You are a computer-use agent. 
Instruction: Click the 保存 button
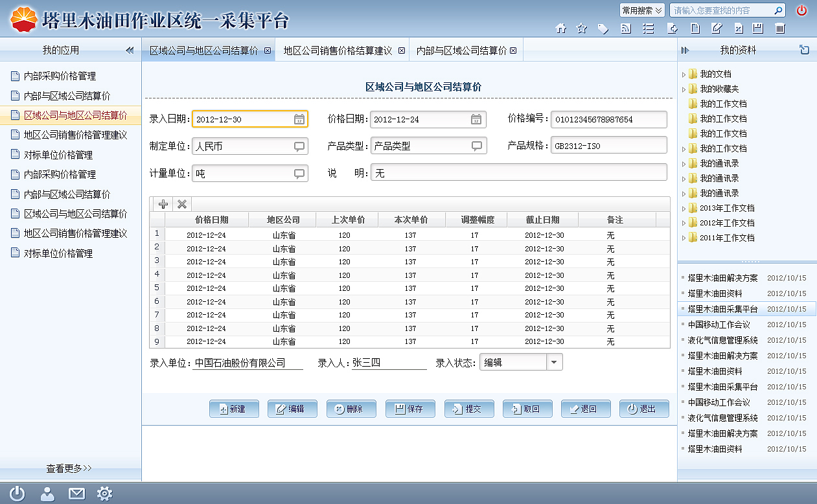pyautogui.click(x=410, y=409)
